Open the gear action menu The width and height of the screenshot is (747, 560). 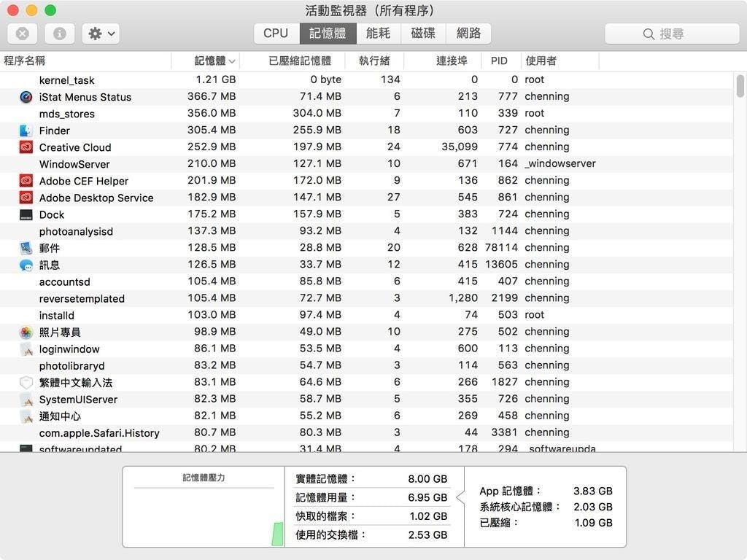[x=101, y=34]
